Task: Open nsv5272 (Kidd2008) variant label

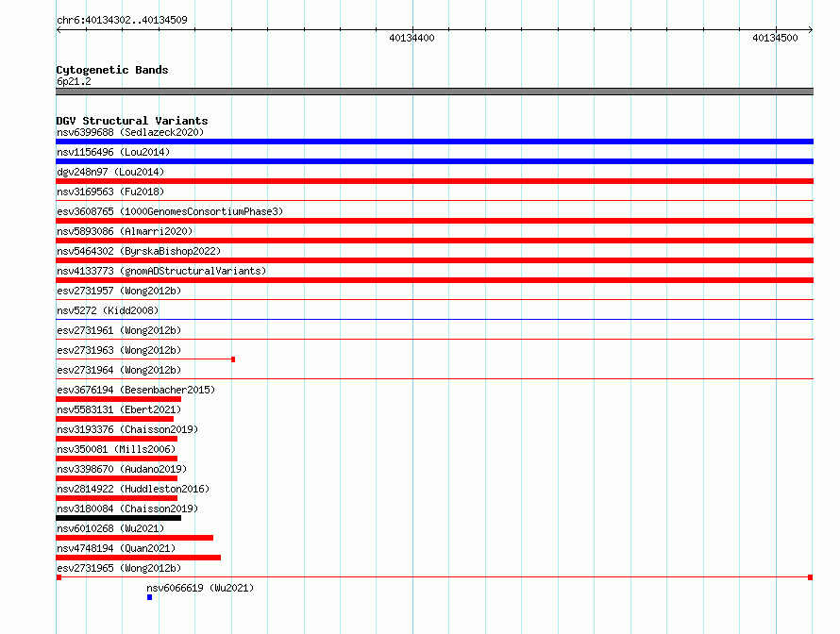Action: coord(108,310)
